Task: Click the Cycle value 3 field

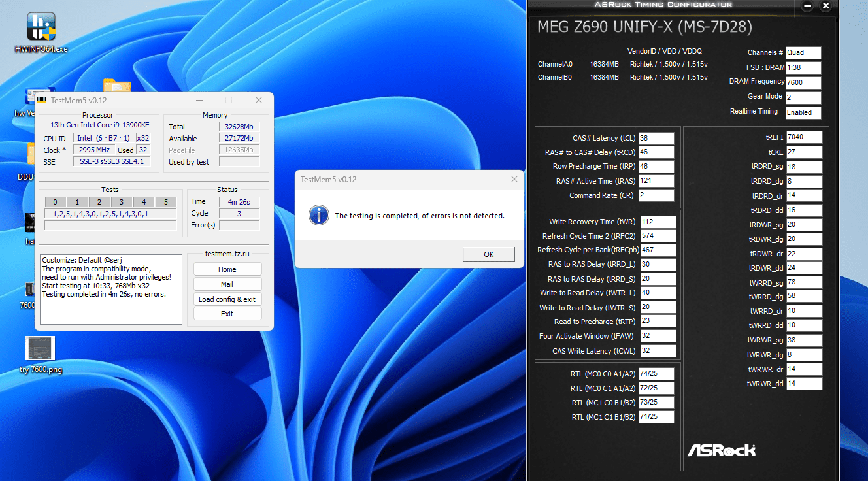Action: tap(239, 213)
